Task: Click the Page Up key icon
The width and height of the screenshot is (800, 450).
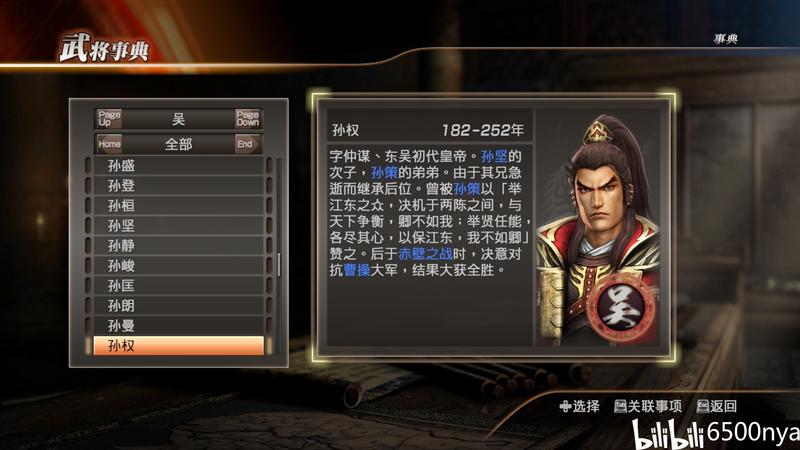Action: coord(109,118)
